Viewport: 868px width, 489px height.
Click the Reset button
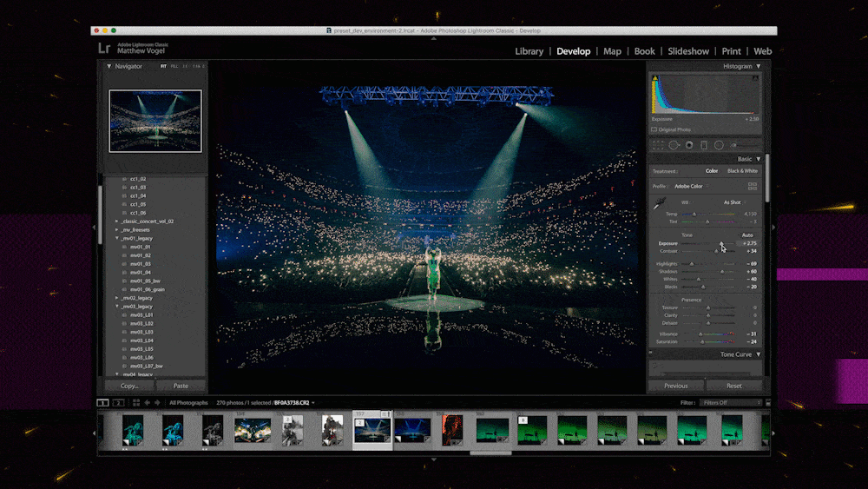(734, 386)
